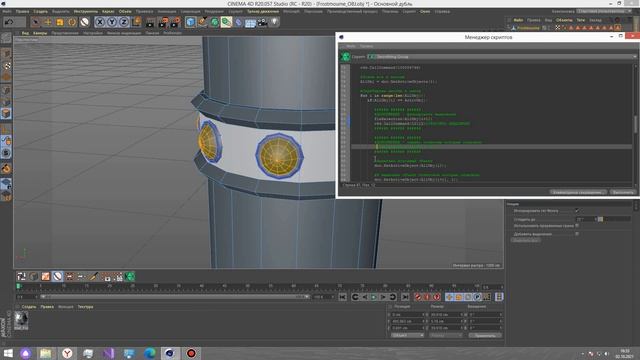The height and width of the screenshot is (360, 640).
Task: Switch to Points mode in left toolbar
Action: (x=6, y=90)
